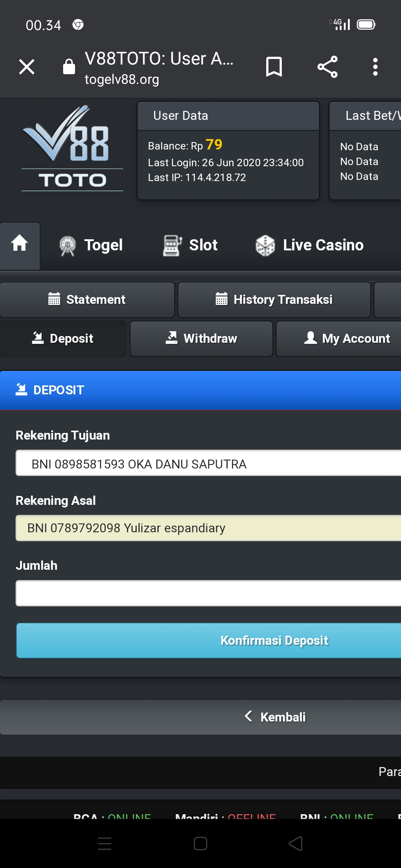The height and width of the screenshot is (868, 401).
Task: Tap the V88 TOTO logo
Action: tap(72, 148)
